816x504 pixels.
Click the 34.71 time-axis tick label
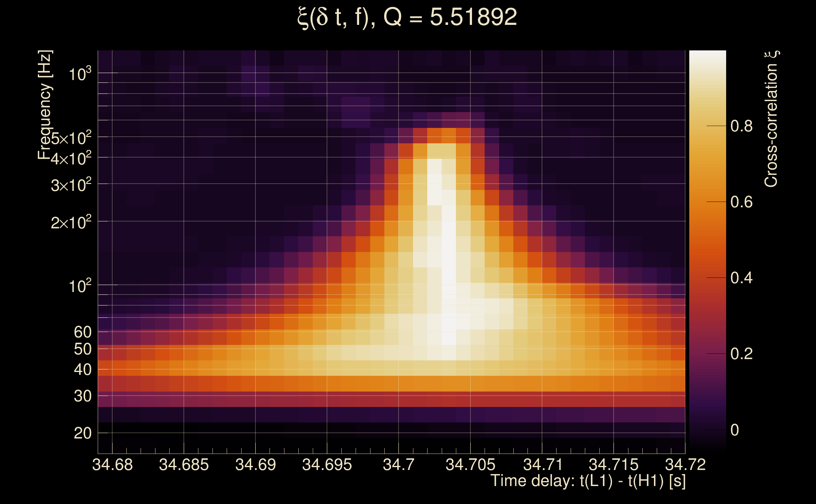[543, 465]
